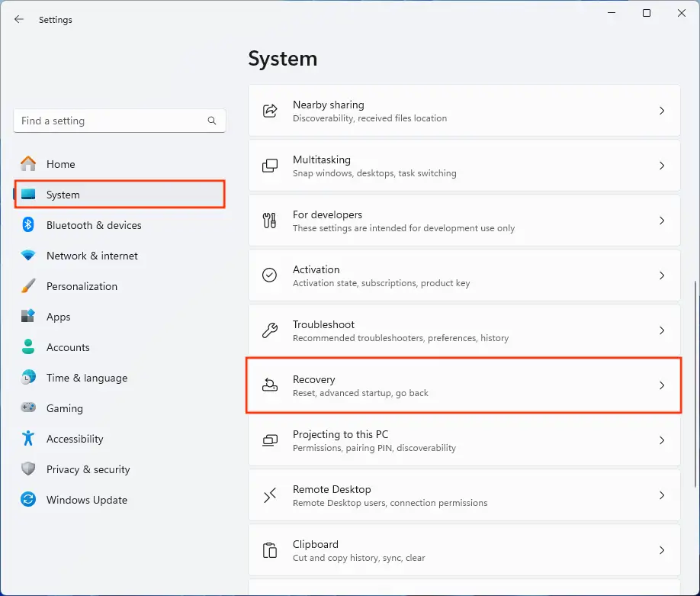Click the Windows Update refresh icon
The width and height of the screenshot is (700, 596).
point(28,500)
